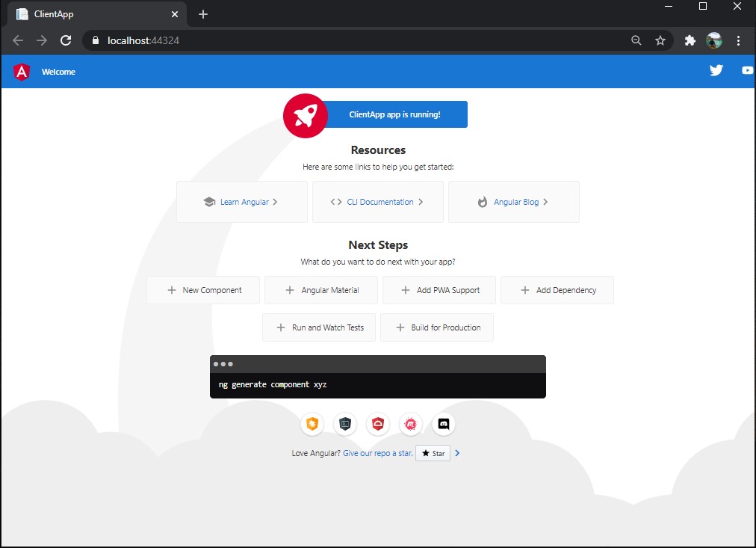Reload the localhost page
756x548 pixels.
66,40
